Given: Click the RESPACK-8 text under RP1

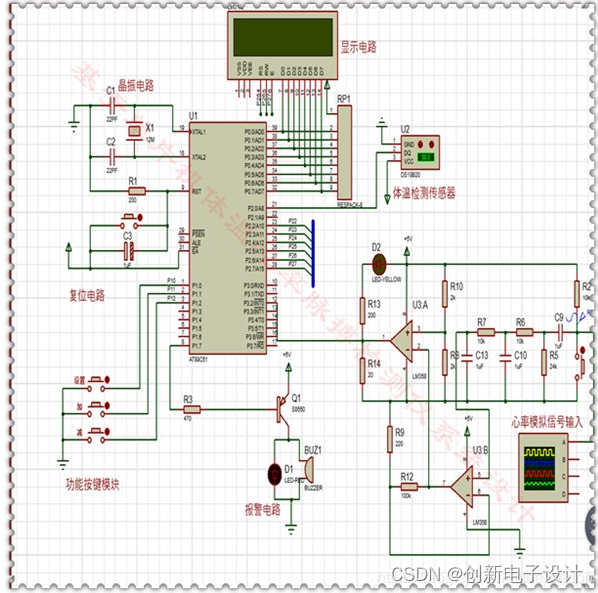Looking at the screenshot, I should tap(350, 205).
